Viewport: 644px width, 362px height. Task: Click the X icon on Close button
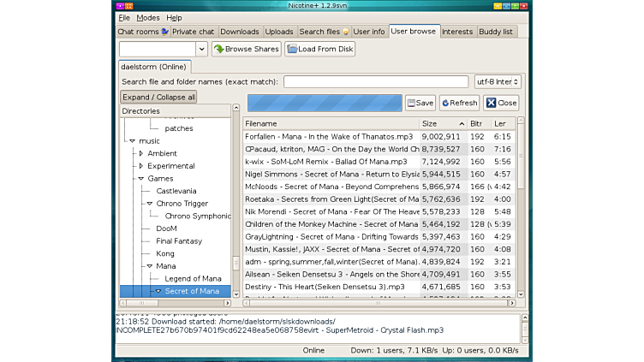point(491,103)
